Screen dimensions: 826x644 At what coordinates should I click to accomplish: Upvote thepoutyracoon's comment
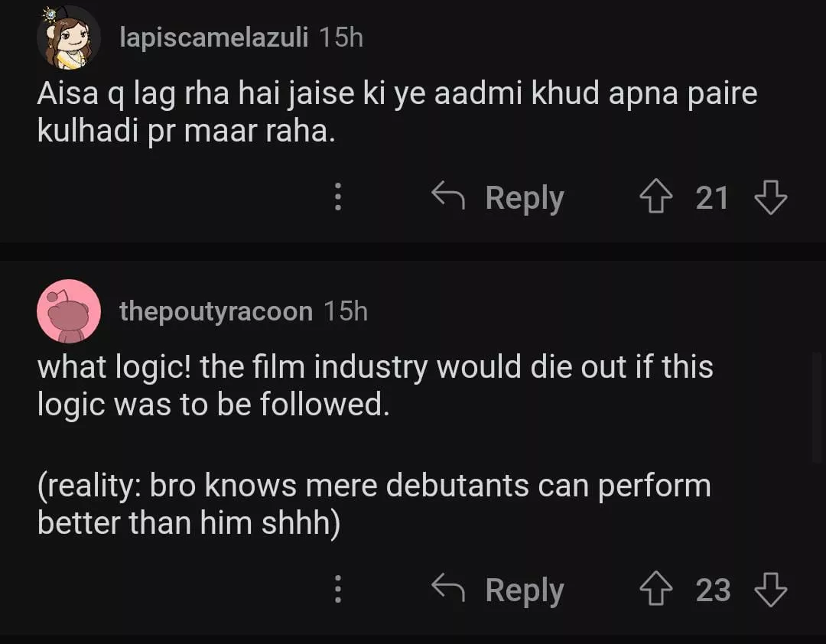pos(656,590)
